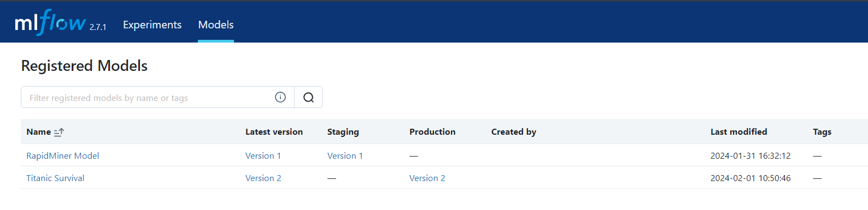
Task: Open Titanic Survival Production Version 2 link
Action: [x=427, y=178]
